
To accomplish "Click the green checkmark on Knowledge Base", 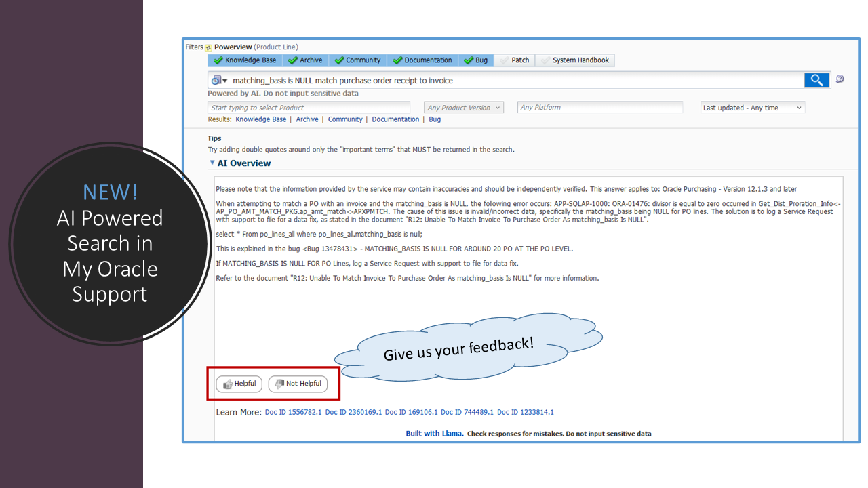I will pos(218,60).
